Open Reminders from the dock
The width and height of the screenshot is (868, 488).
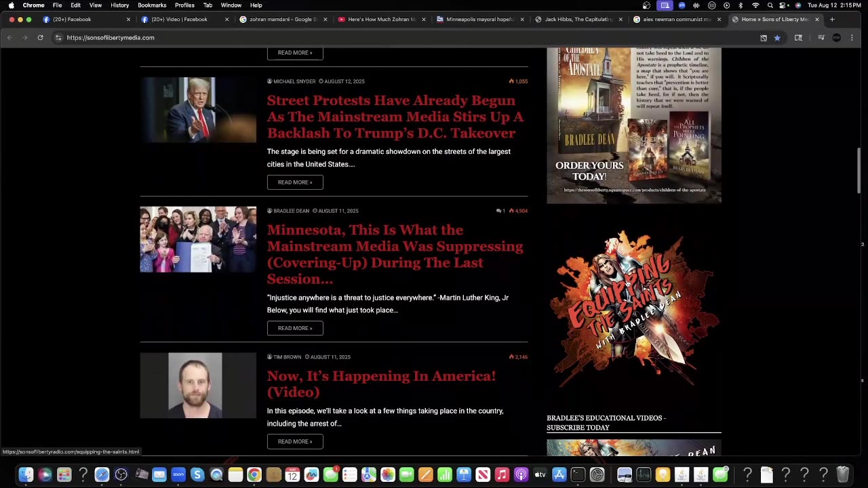(349, 474)
